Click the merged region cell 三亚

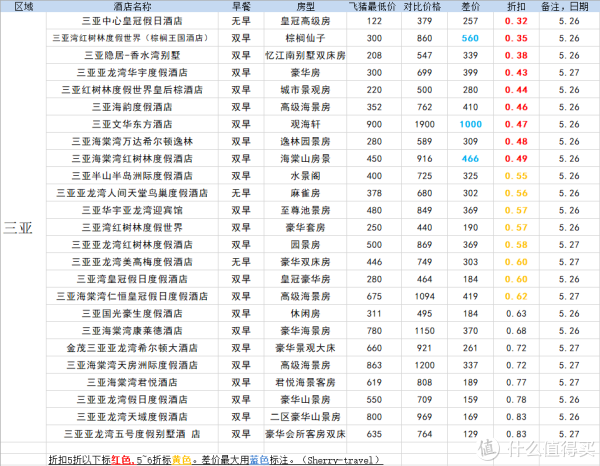23,227
